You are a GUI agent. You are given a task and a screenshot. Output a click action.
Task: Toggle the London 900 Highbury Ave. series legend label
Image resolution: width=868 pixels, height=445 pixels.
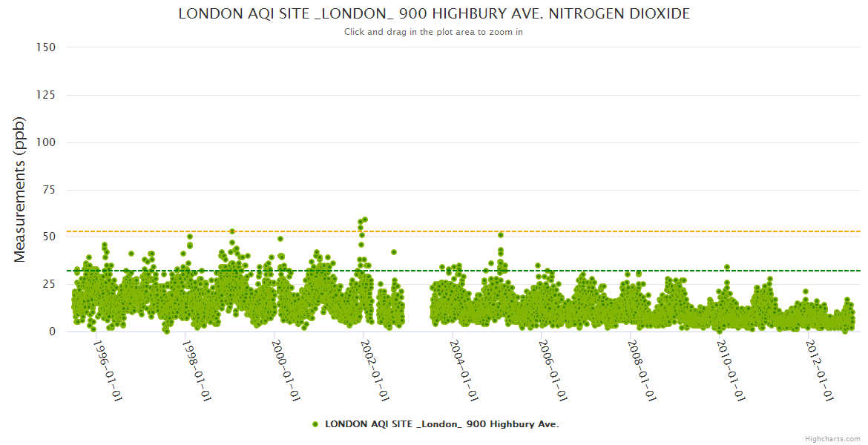[x=441, y=424]
